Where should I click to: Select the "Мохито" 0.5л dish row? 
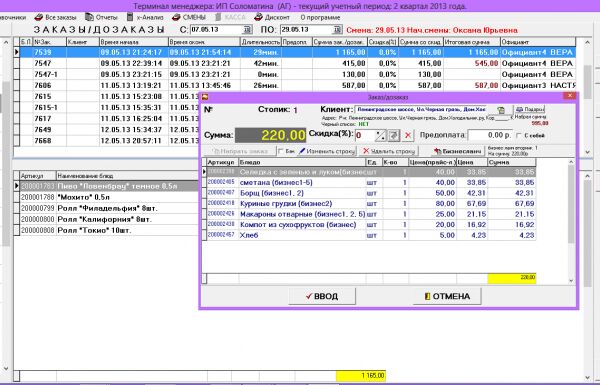click(109, 197)
